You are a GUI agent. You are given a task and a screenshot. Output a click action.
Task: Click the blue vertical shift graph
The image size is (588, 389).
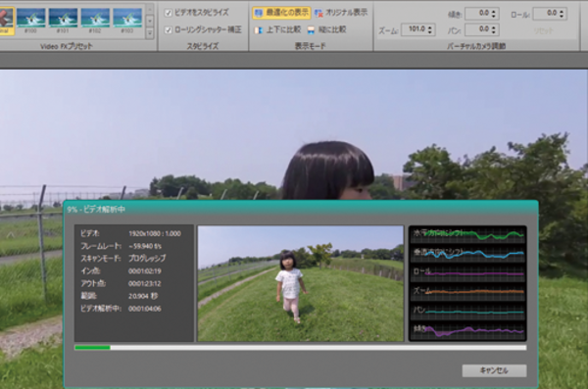coord(467,254)
